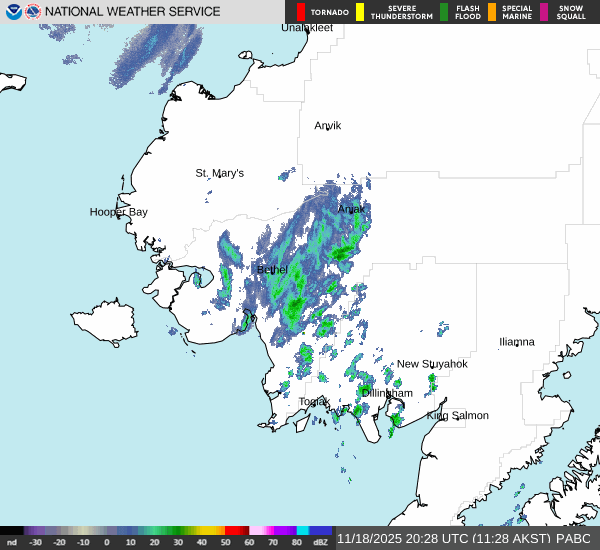Click the NOAA logo in header
The image size is (600, 550).
point(13,12)
